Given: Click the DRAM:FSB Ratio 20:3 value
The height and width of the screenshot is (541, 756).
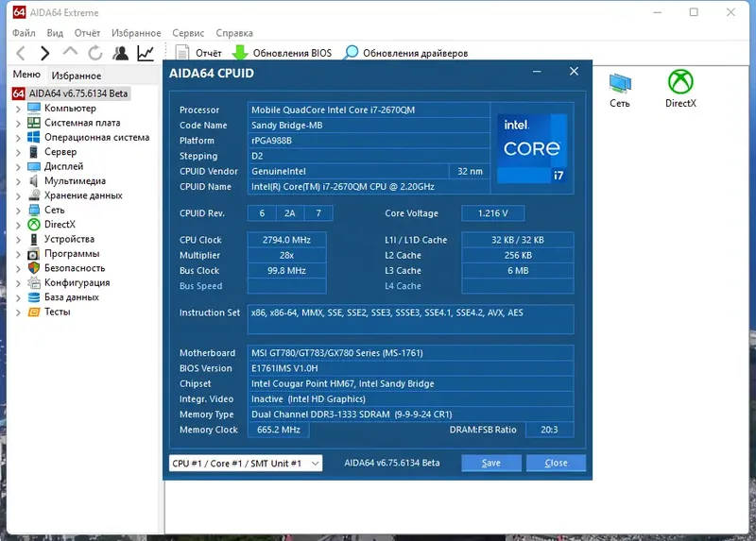Looking at the screenshot, I should 549,430.
